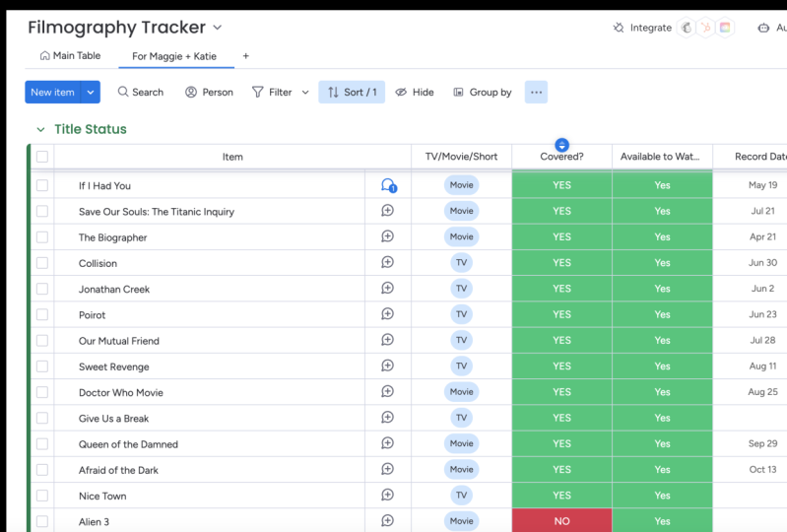The width and height of the screenshot is (787, 532).
Task: Click the Available to Wat... column header
Action: (x=662, y=157)
